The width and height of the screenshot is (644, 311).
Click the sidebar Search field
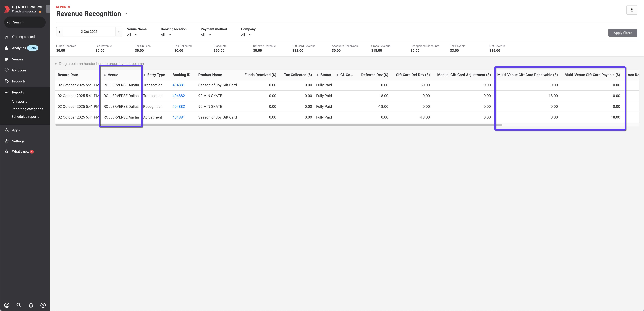click(x=25, y=22)
